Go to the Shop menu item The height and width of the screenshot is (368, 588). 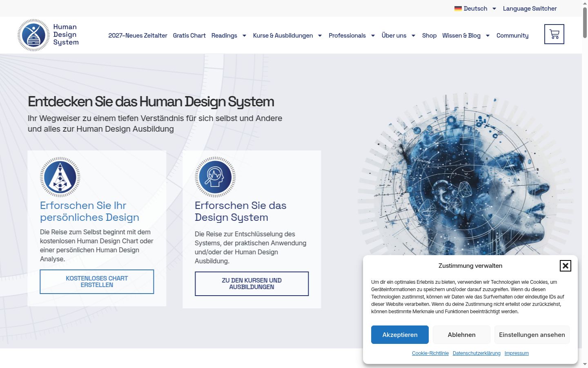(429, 36)
